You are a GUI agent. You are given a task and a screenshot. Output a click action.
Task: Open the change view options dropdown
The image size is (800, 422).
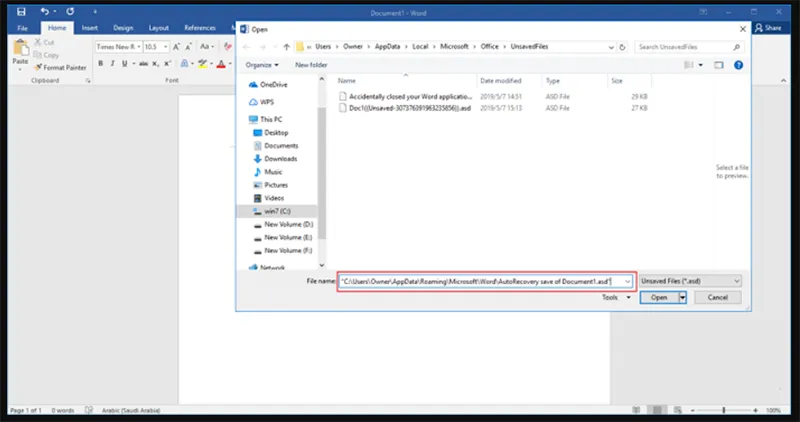point(701,65)
